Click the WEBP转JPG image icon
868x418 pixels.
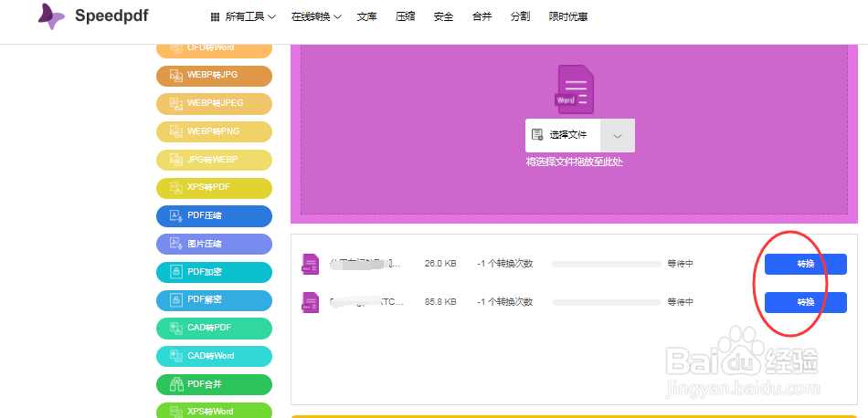pos(176,76)
